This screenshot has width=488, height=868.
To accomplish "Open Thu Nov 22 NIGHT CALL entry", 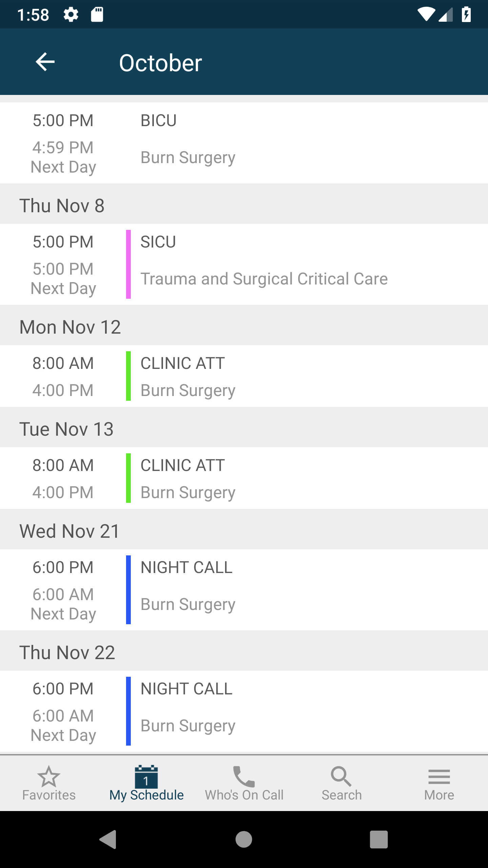I will [x=244, y=711].
